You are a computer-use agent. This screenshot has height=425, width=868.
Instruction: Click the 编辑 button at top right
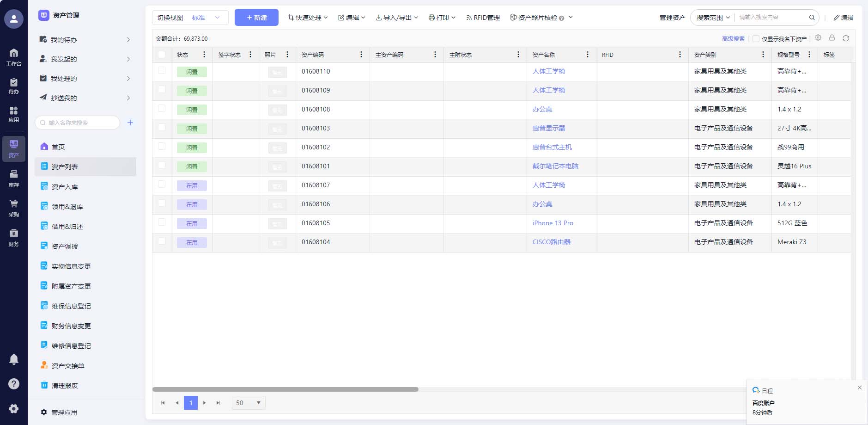pos(843,18)
